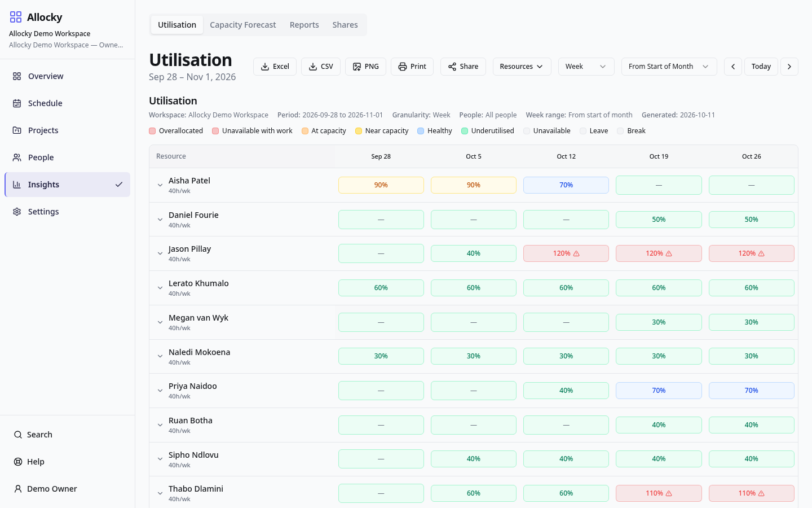Click the Near capacity legend swatch
Screen dimensions: 812x508
(359, 131)
